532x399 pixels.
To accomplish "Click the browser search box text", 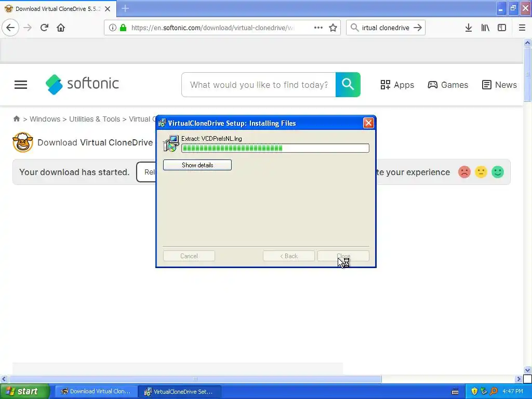I will coord(385,28).
